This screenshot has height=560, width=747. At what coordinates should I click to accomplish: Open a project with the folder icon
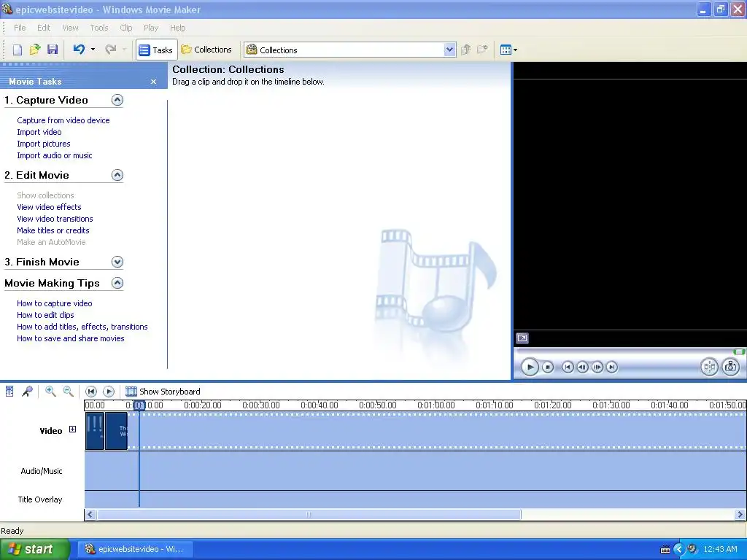35,50
